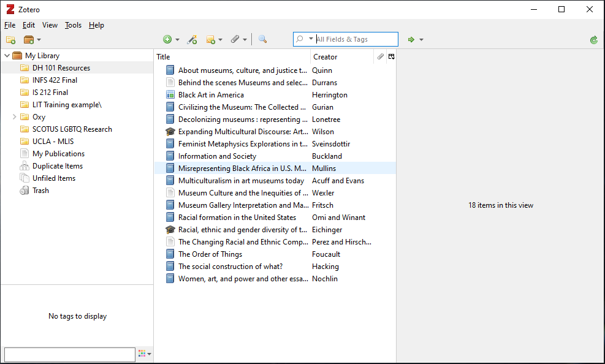
Task: Click thesis cap icon for Expanding Multicultural Discourse
Action: coord(170,132)
